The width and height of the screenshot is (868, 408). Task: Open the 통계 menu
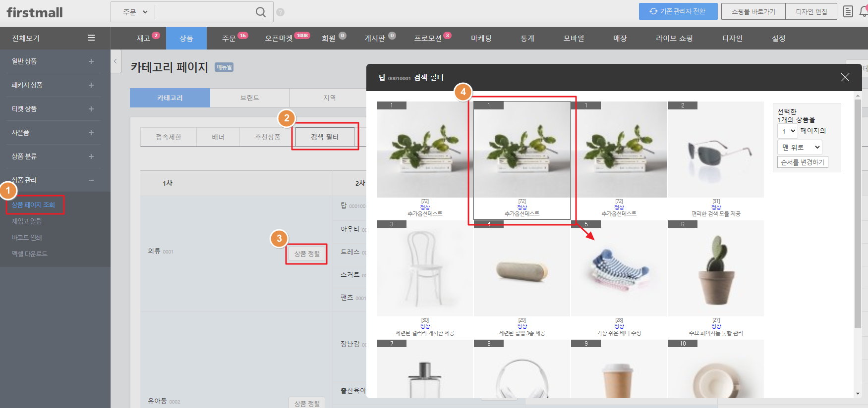[527, 38]
